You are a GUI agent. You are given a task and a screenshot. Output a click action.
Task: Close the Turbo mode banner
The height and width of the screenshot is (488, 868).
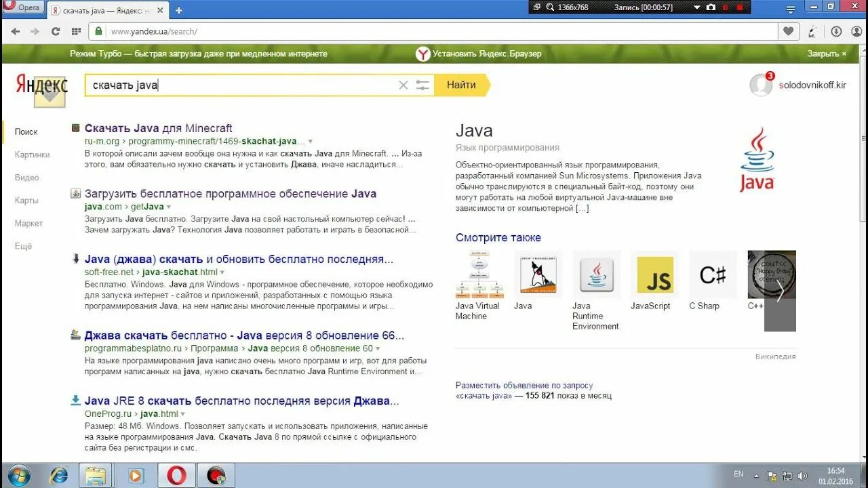(x=827, y=54)
